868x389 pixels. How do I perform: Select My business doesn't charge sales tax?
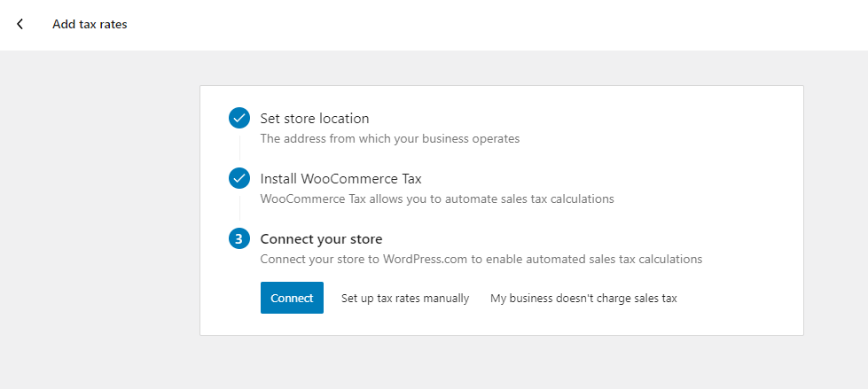[583, 299]
